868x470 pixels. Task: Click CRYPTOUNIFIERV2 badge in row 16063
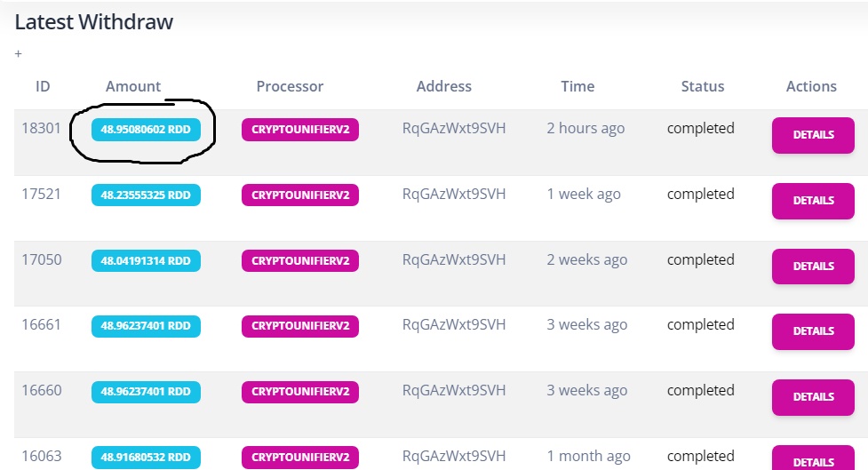coord(300,458)
